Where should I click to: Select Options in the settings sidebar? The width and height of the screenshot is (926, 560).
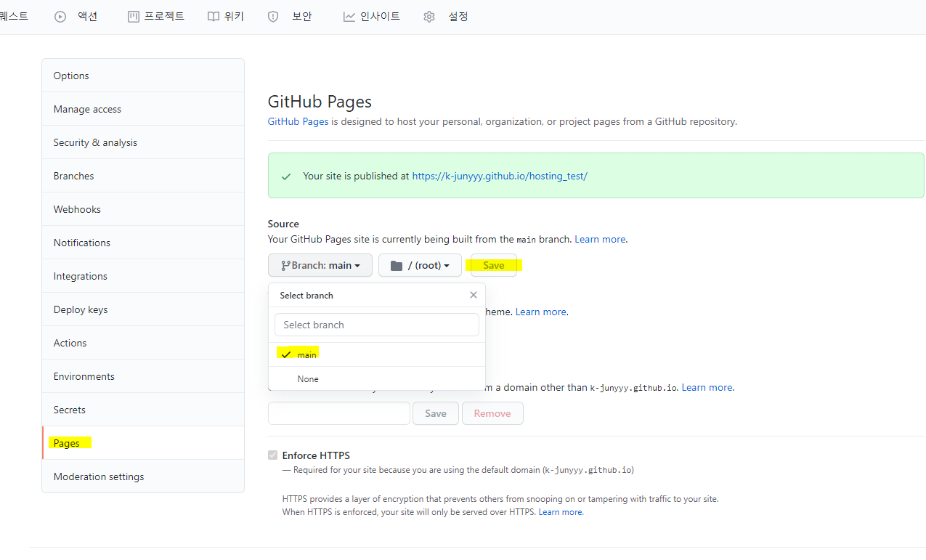point(143,76)
